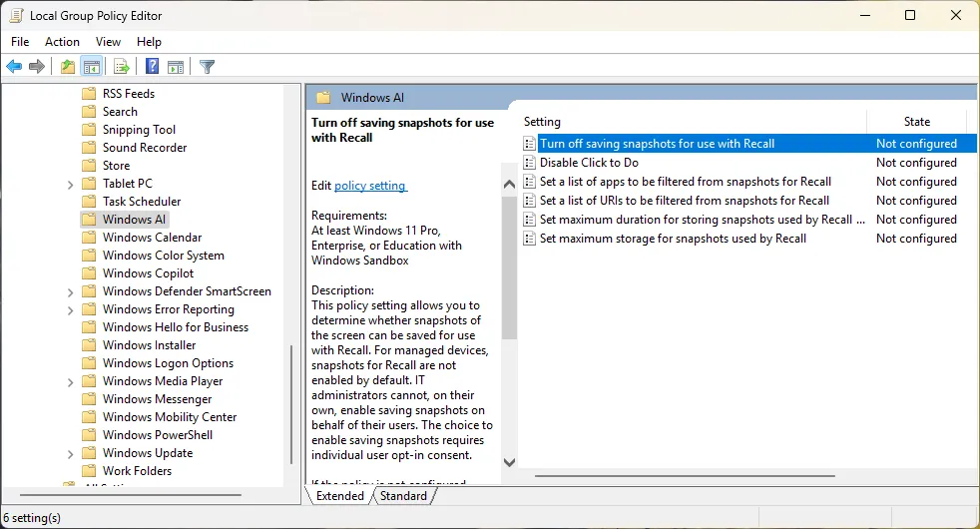Image resolution: width=980 pixels, height=529 pixels.
Task: Select Windows Calendar in the tree
Action: tap(152, 238)
